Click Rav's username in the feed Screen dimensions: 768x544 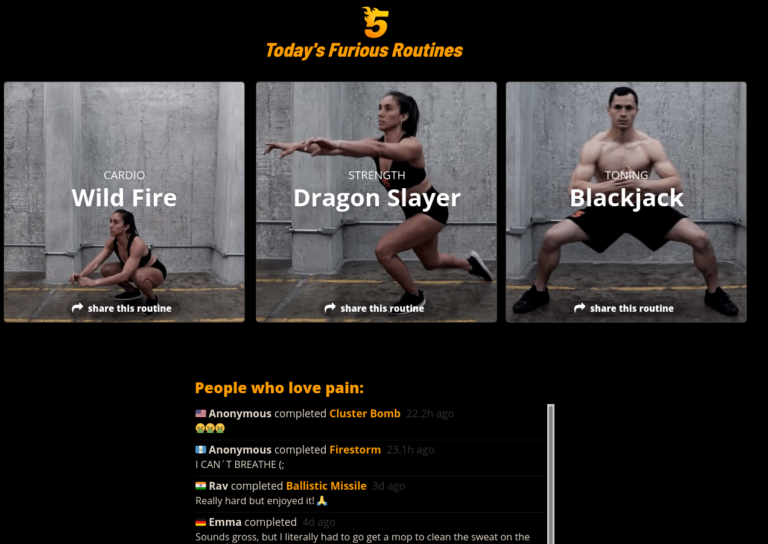point(218,486)
